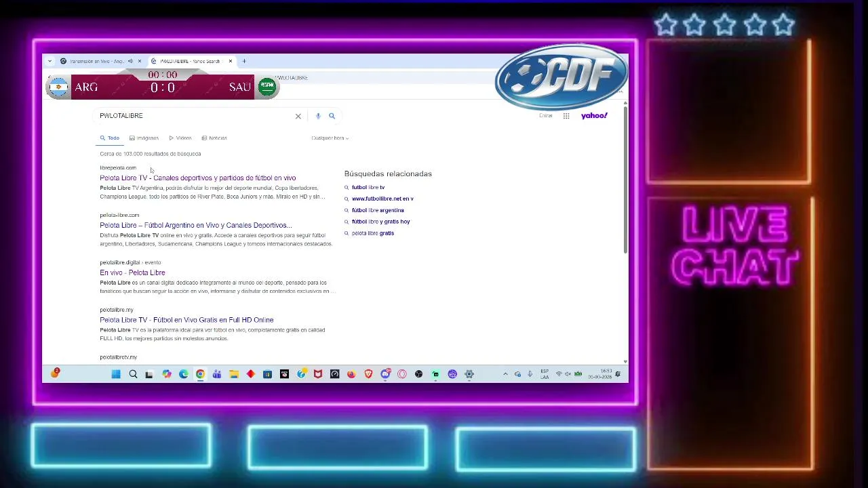Mute the Transmisión en Vivo tab audio

[130, 61]
